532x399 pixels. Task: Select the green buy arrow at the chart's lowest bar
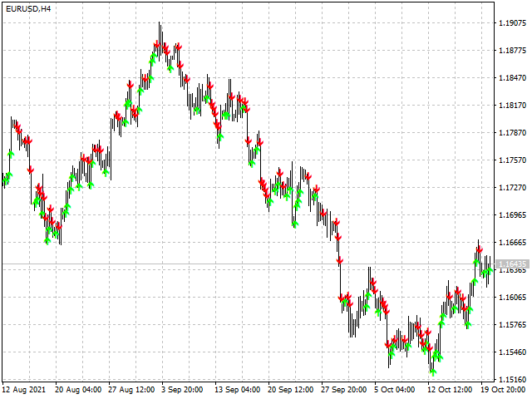(432, 372)
